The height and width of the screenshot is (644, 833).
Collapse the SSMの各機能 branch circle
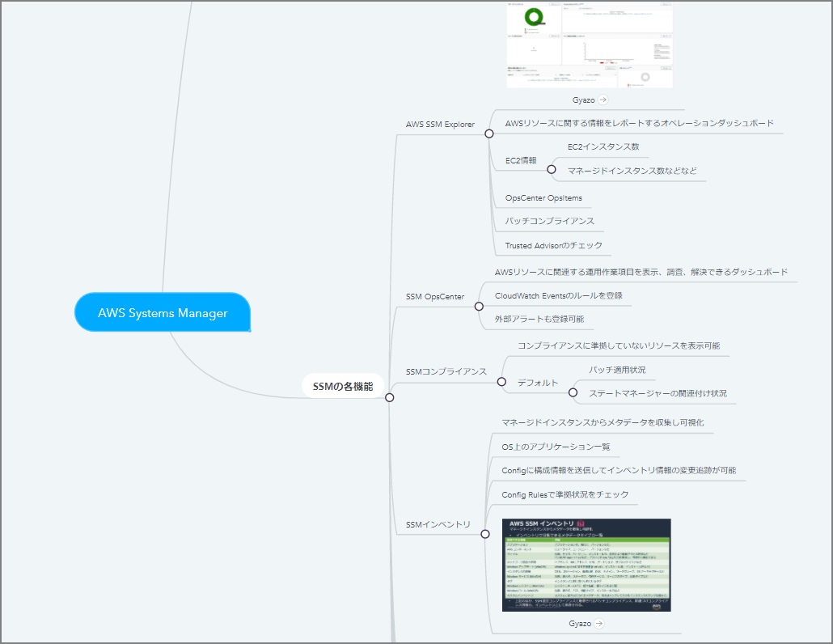(x=390, y=397)
